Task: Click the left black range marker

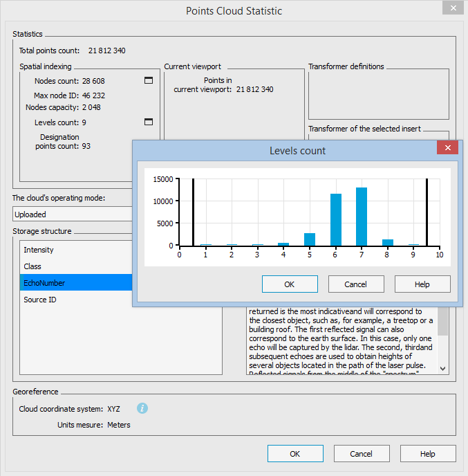Action: 194,211
